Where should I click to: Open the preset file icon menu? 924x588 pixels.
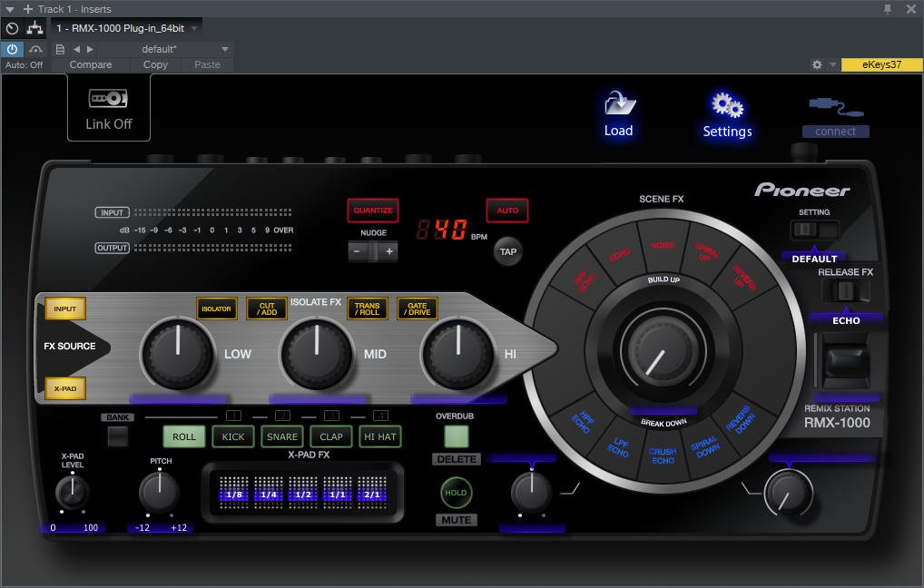click(x=60, y=49)
